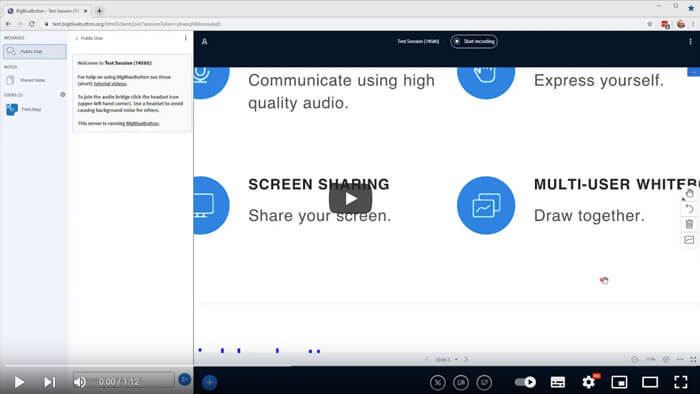This screenshot has width=700, height=394.
Task: Clear whiteboard annotations with the trash icon
Action: [689, 224]
